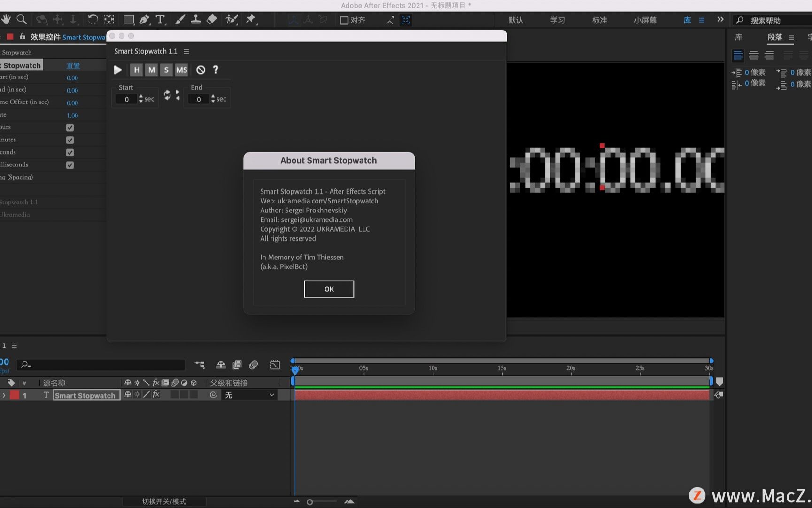Toggle the H hours button
This screenshot has width=812, height=508.
point(136,70)
